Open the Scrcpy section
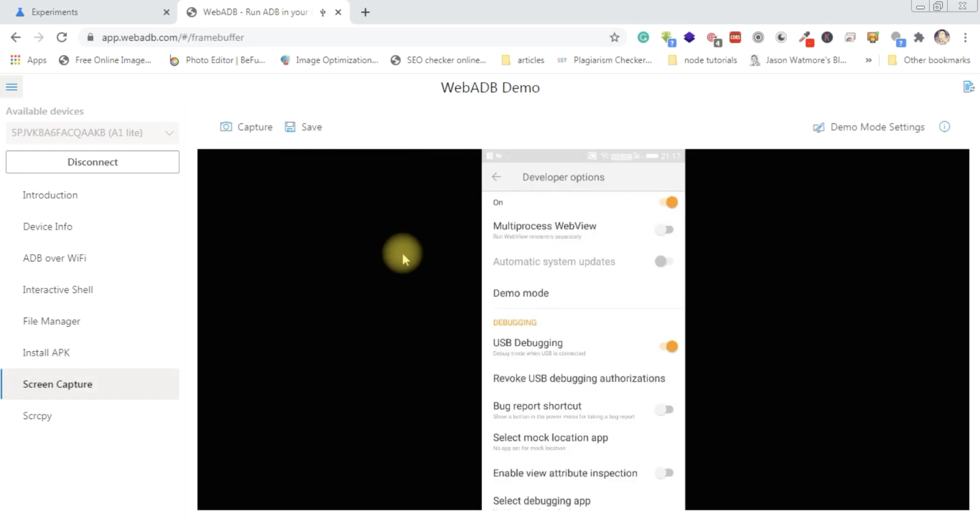Image resolution: width=980 pixels, height=520 pixels. pyautogui.click(x=37, y=416)
